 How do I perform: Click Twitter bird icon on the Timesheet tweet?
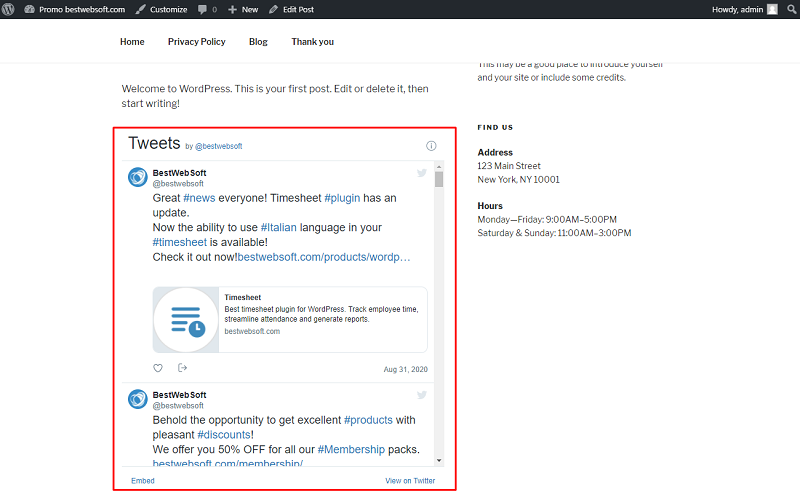pyautogui.click(x=421, y=173)
